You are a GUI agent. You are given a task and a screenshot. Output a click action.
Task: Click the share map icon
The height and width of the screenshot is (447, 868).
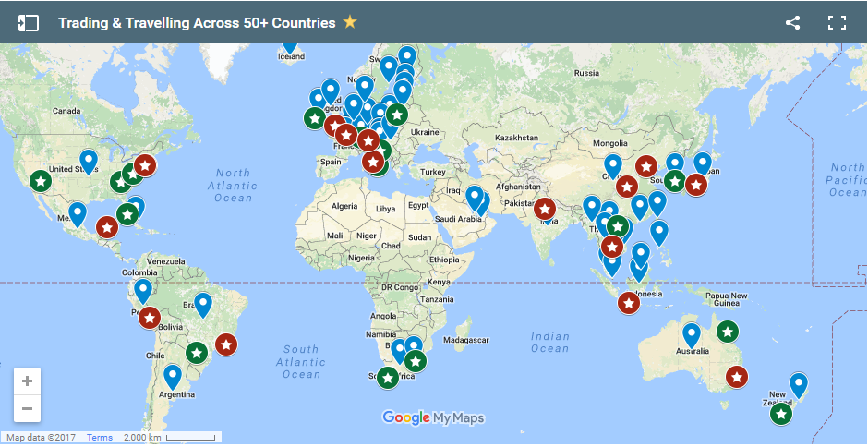792,23
